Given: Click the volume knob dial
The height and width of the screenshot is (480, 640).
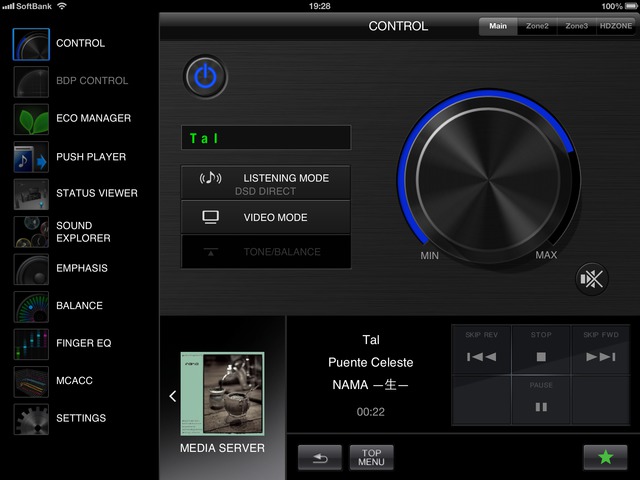Looking at the screenshot, I should pyautogui.click(x=488, y=180).
